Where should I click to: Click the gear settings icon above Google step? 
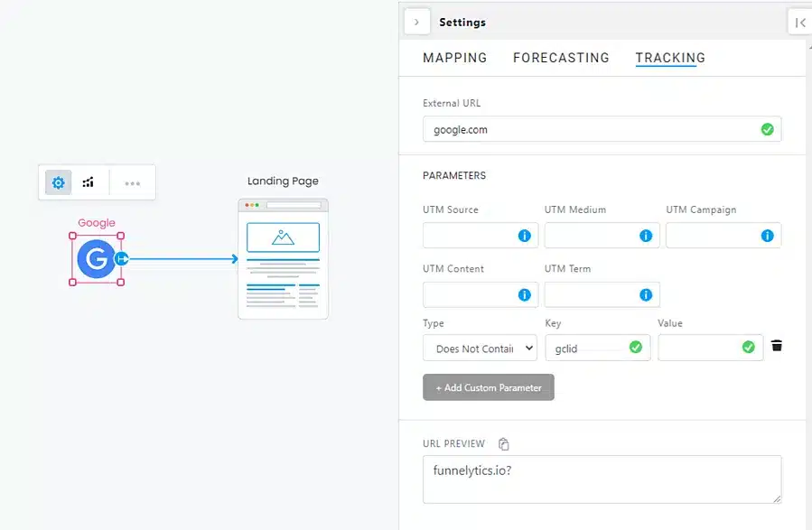(59, 182)
